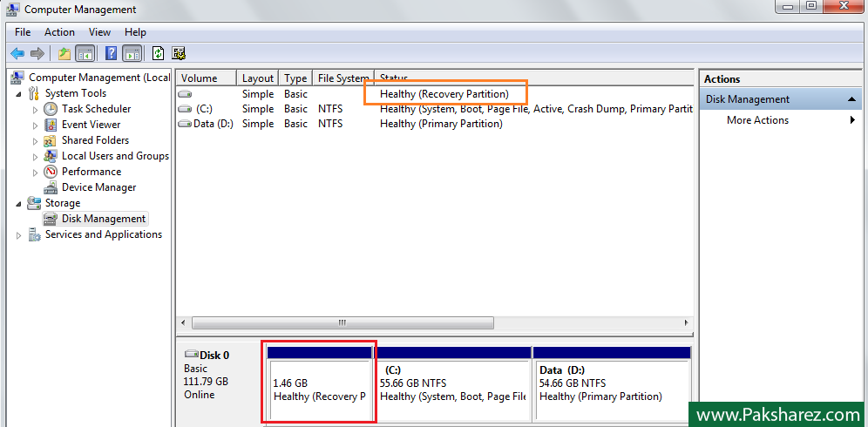This screenshot has height=427, width=868.
Task: Click the System Tools icon
Action: click(34, 93)
